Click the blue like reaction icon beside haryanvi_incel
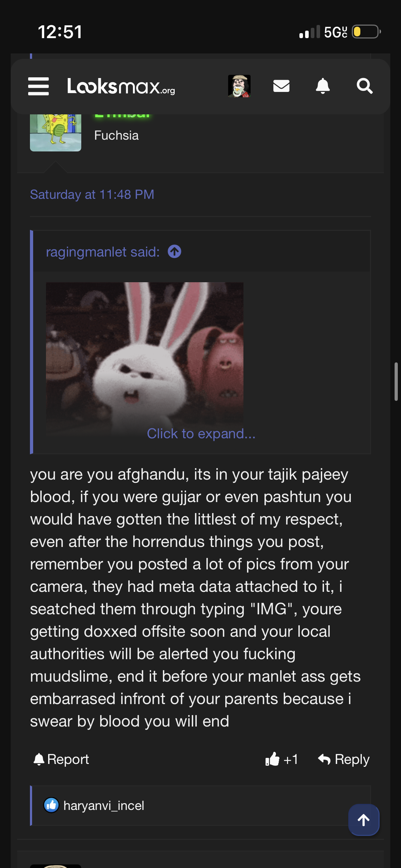The width and height of the screenshot is (401, 868). (x=51, y=805)
